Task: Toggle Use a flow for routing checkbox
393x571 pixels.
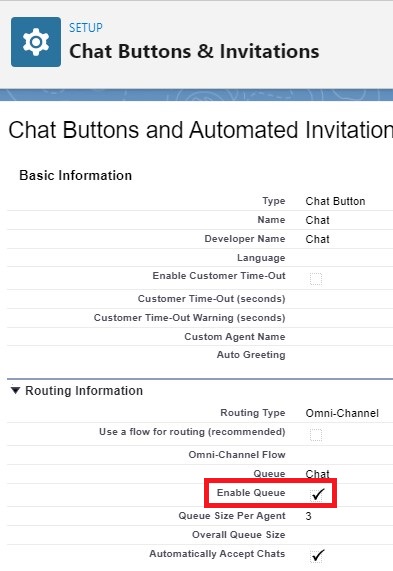Action: 316,435
